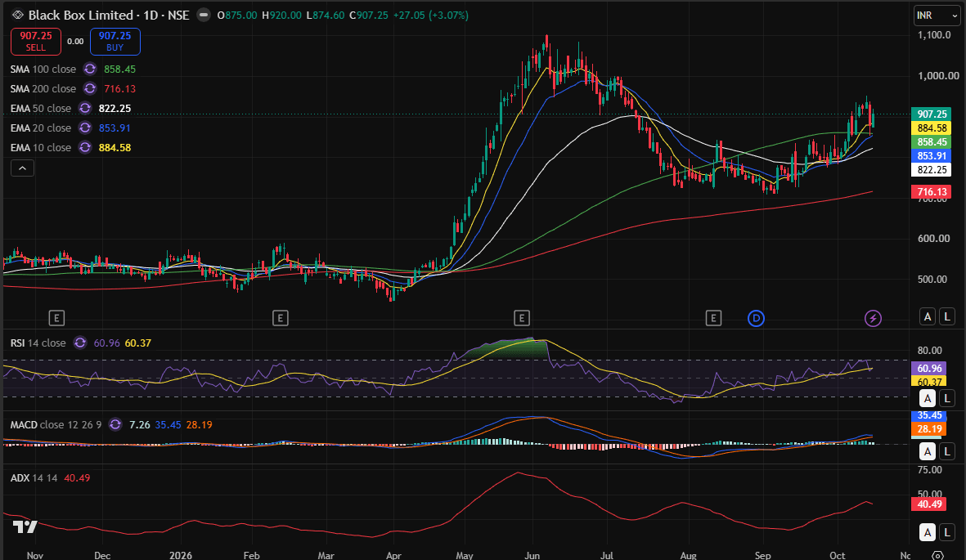Click the orange 28.19 MACD signal tag
This screenshot has width=966, height=560.
tap(928, 428)
